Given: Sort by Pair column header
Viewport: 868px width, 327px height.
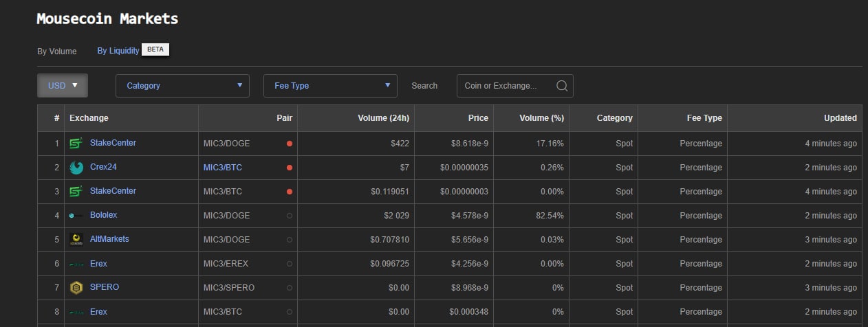Looking at the screenshot, I should (x=248, y=118).
